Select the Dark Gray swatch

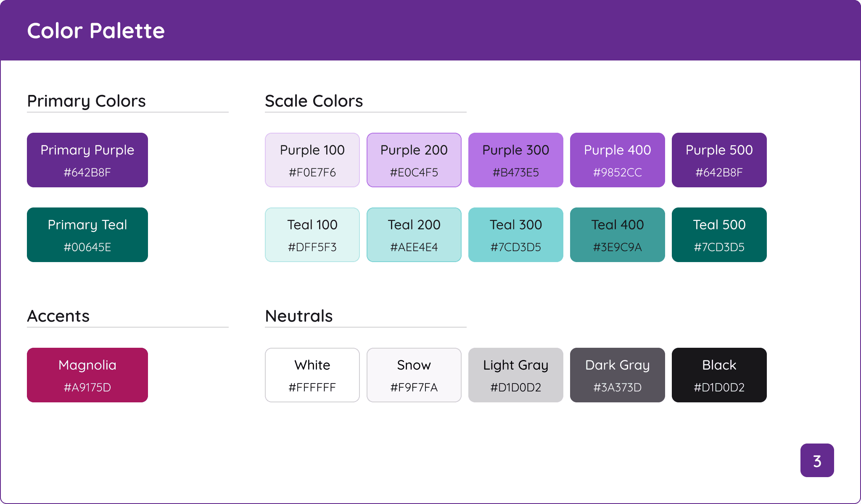click(x=617, y=375)
